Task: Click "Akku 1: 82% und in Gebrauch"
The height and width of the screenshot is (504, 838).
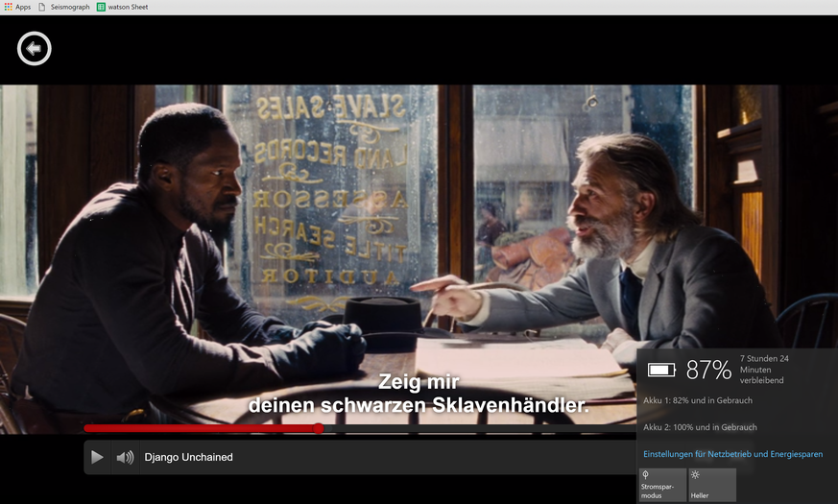Action: [698, 400]
